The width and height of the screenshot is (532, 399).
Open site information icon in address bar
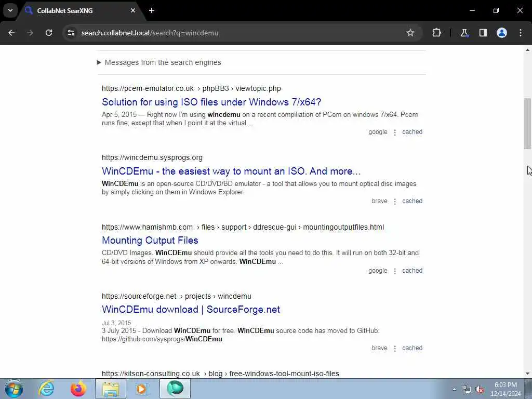(71, 33)
